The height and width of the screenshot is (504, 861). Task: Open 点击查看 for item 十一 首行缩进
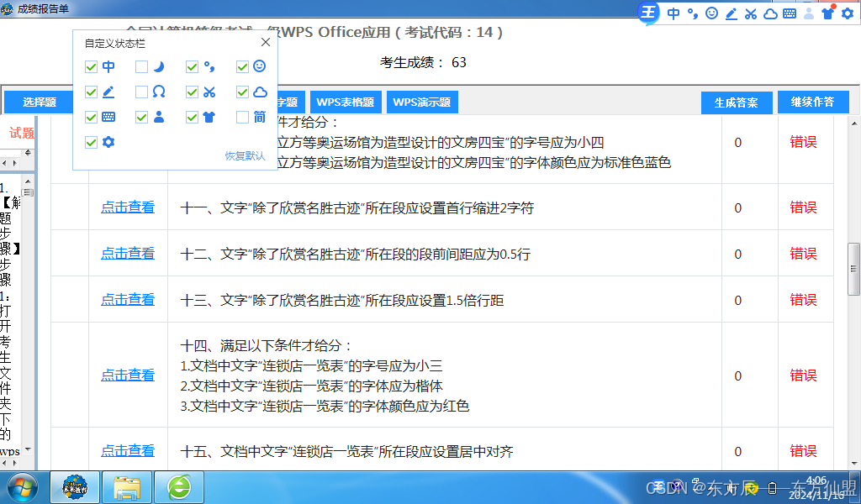coord(128,207)
